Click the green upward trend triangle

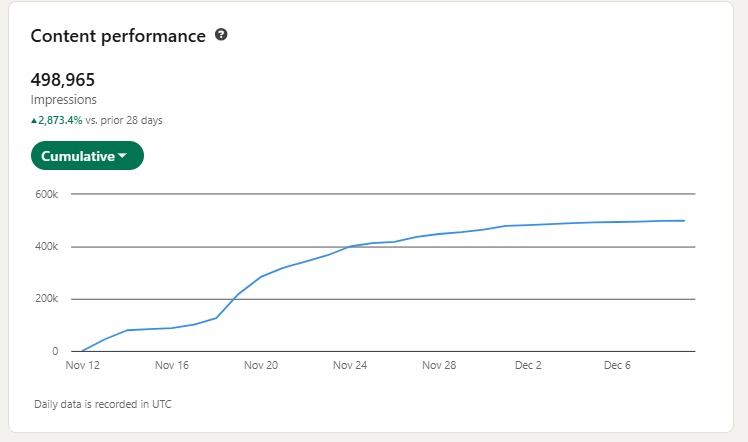pyautogui.click(x=34, y=120)
